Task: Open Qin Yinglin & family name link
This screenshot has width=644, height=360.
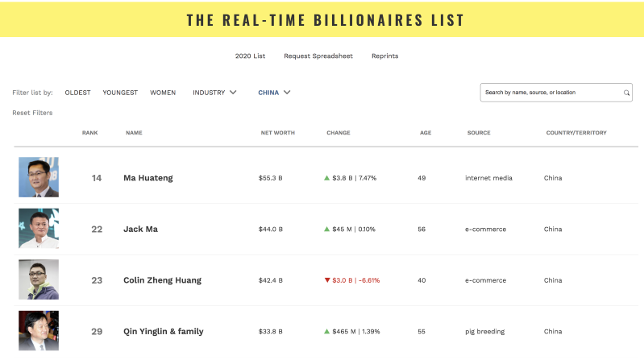Action: (164, 331)
